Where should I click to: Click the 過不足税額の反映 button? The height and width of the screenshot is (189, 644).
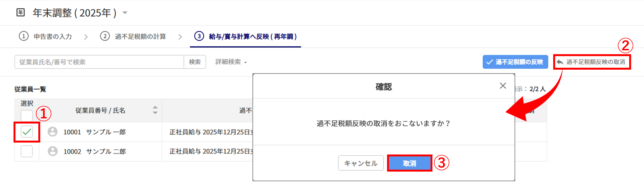[515, 62]
